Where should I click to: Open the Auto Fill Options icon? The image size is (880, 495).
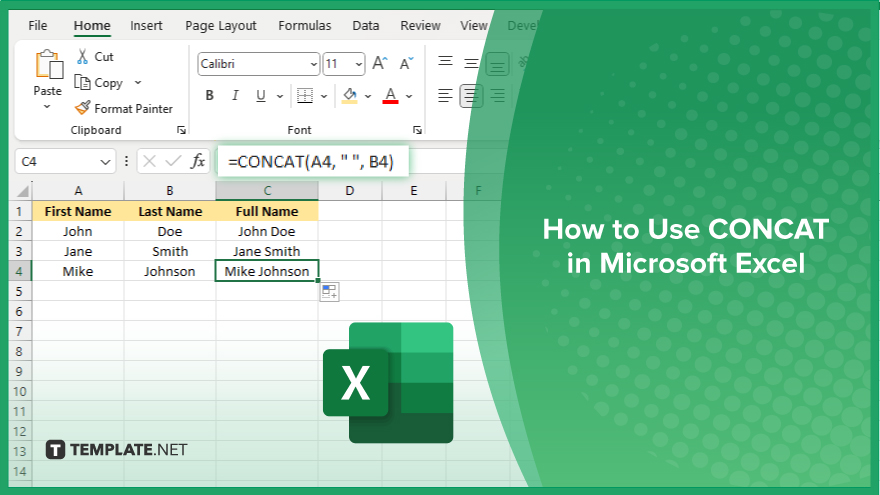329,292
